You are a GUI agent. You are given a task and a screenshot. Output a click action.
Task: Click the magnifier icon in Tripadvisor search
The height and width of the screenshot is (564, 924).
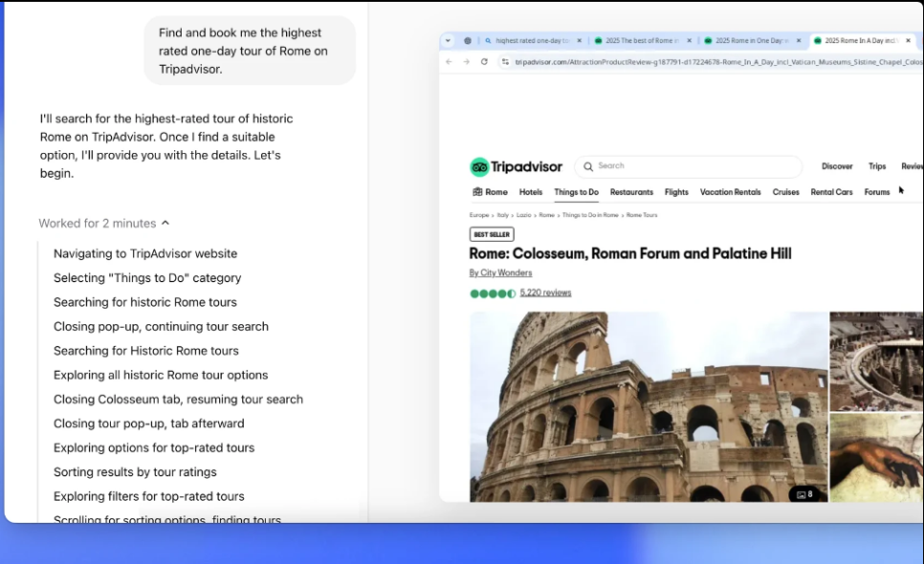click(588, 166)
